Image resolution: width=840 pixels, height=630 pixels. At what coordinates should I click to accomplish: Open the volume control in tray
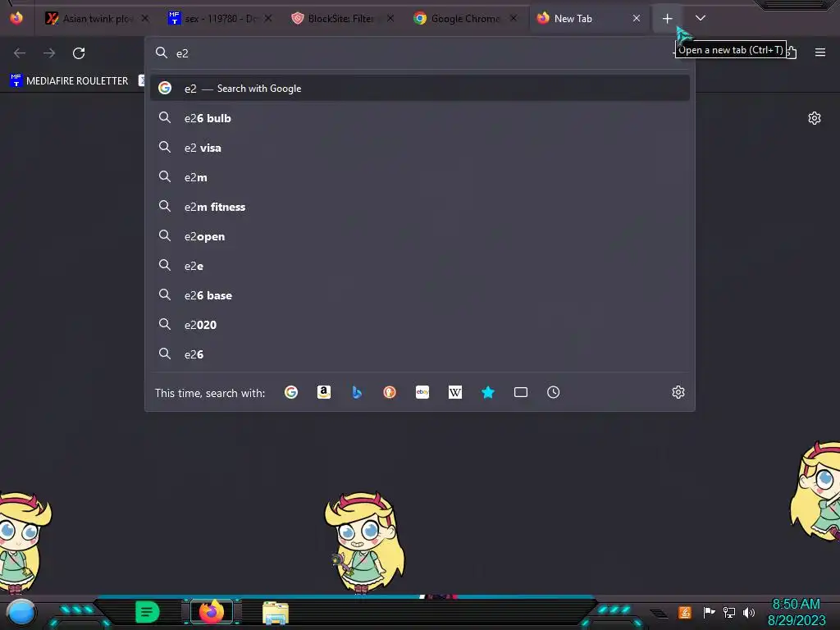(749, 612)
